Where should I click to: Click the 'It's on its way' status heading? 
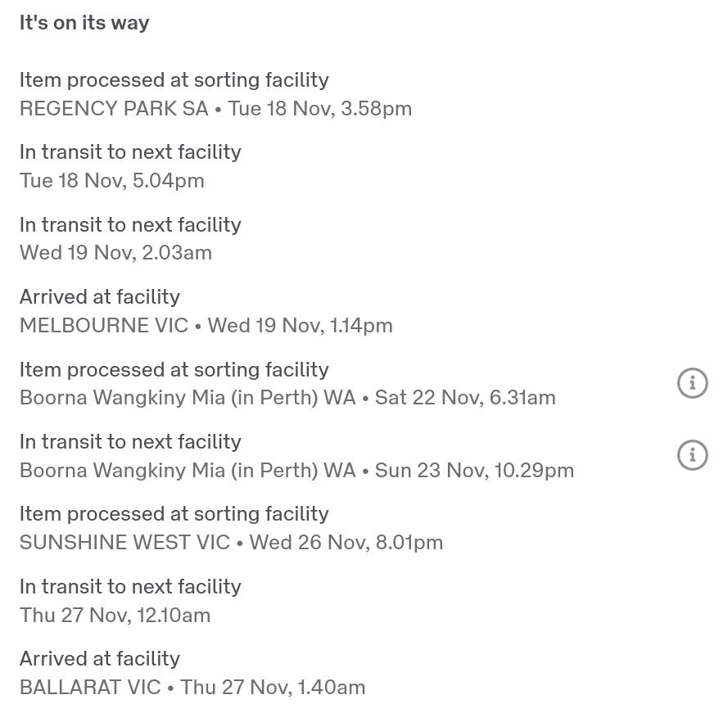coord(84,22)
